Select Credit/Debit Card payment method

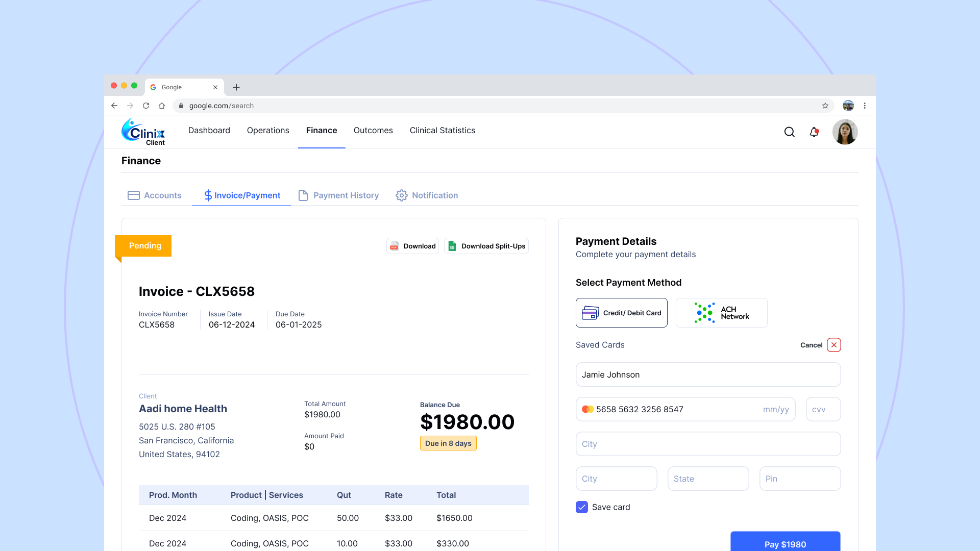621,313
